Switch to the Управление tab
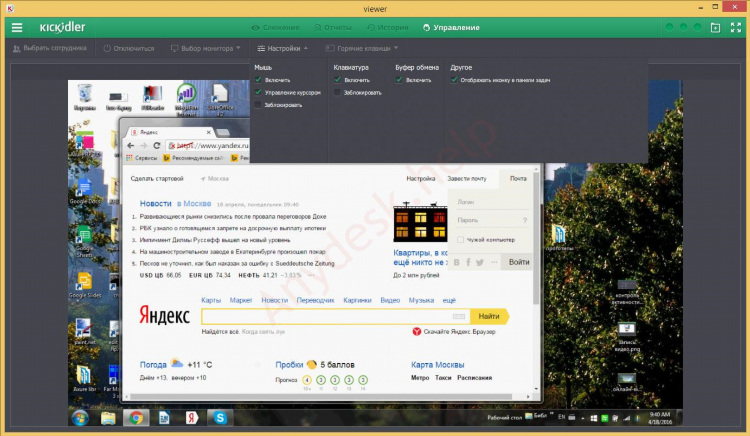 [x=451, y=28]
